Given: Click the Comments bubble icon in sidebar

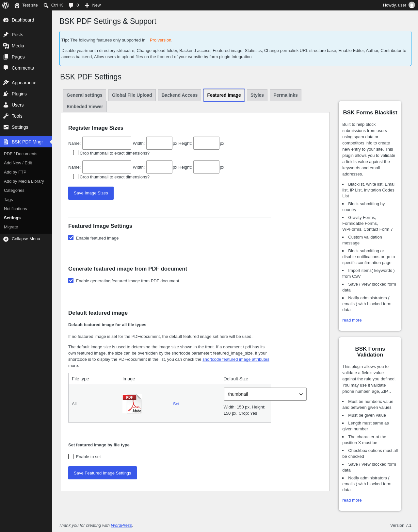Looking at the screenshot, I should coord(6,68).
